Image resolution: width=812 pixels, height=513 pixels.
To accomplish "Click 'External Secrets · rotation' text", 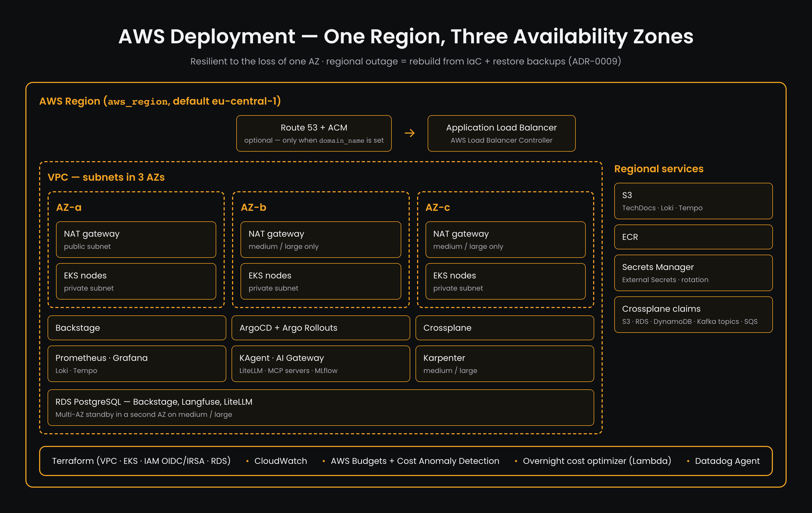I will (x=665, y=280).
